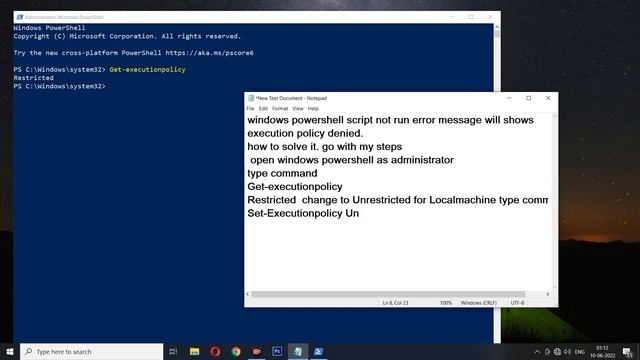The height and width of the screenshot is (360, 640).
Task: Switch to the PowerShell taskbar icon
Action: [318, 351]
